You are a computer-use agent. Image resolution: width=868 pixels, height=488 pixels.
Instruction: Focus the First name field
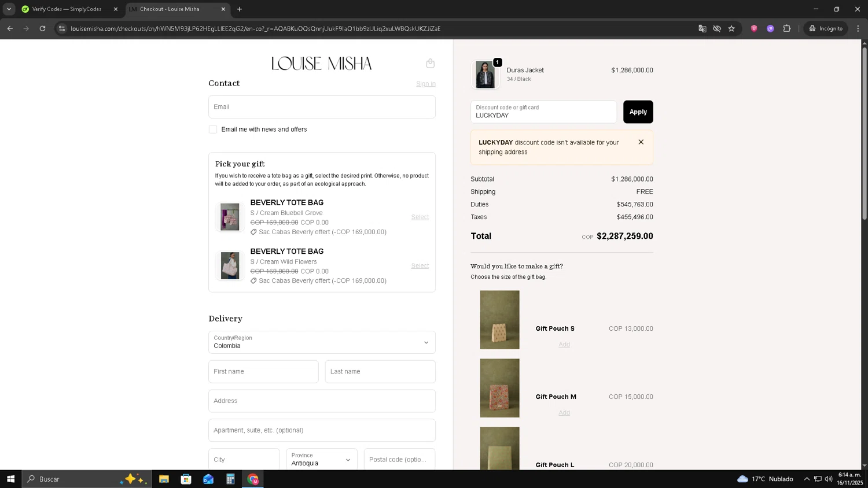pyautogui.click(x=263, y=372)
